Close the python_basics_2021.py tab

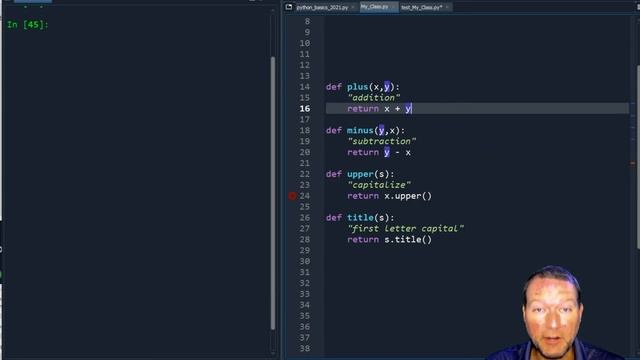pyautogui.click(x=353, y=7)
